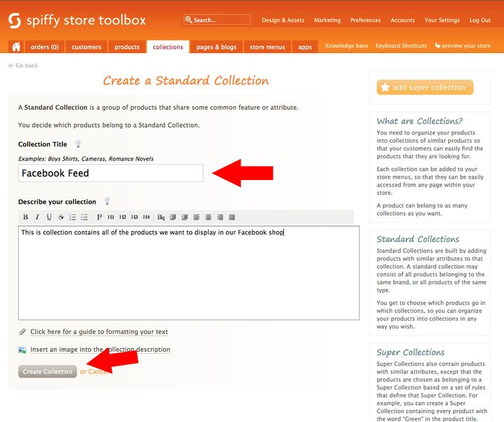Switch to the pages & blogs tab
This screenshot has width=504, height=422.
(217, 47)
